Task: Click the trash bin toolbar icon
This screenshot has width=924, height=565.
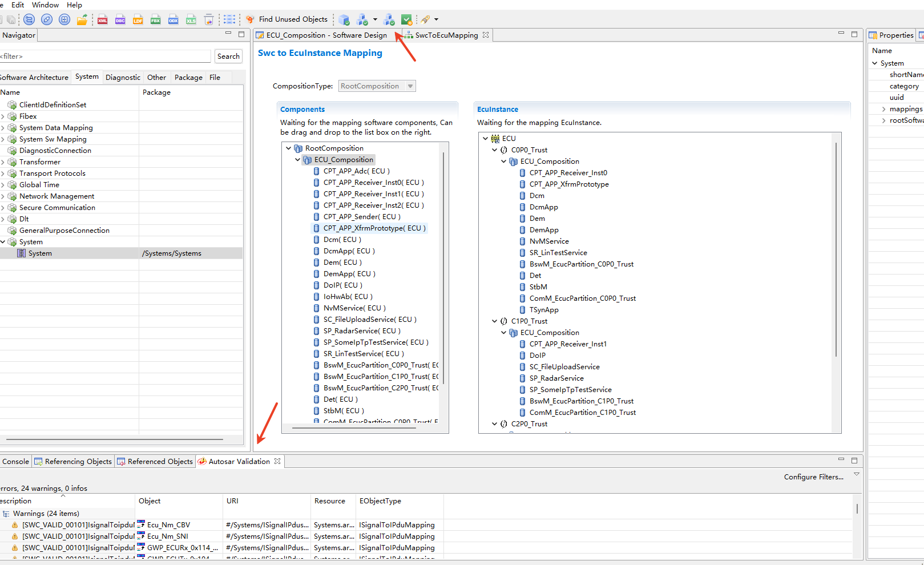Action: point(209,20)
